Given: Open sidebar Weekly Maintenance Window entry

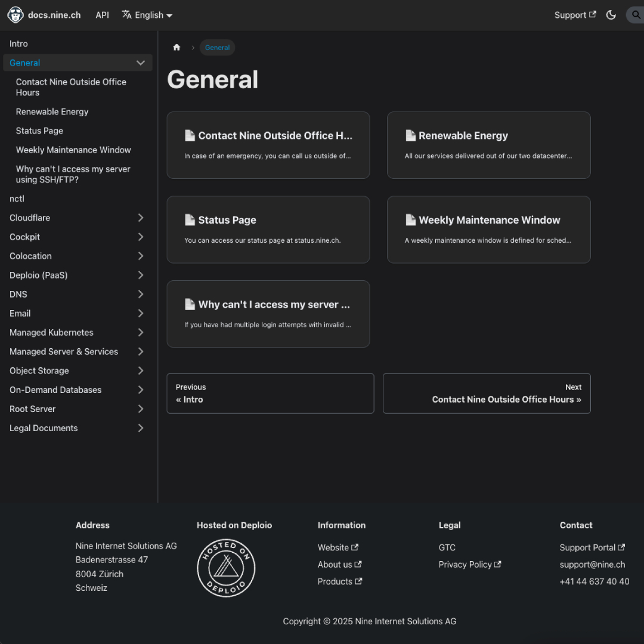Looking at the screenshot, I should click(x=81, y=150).
